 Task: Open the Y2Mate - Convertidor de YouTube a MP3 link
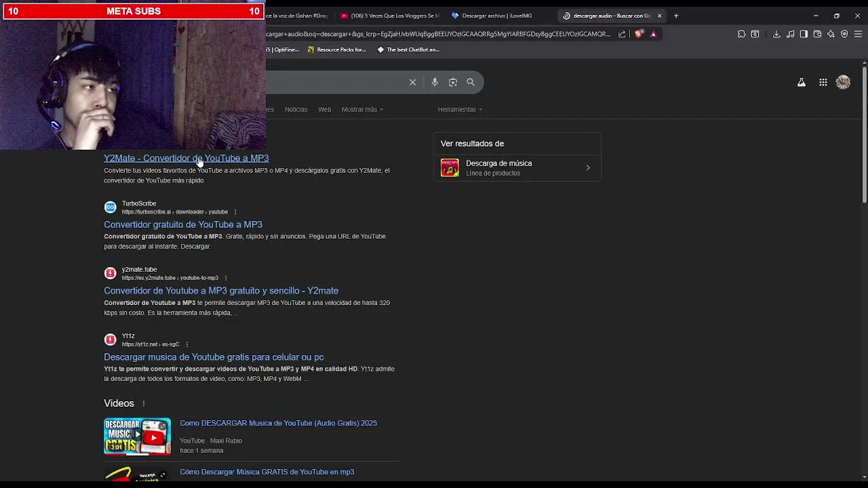pos(186,158)
